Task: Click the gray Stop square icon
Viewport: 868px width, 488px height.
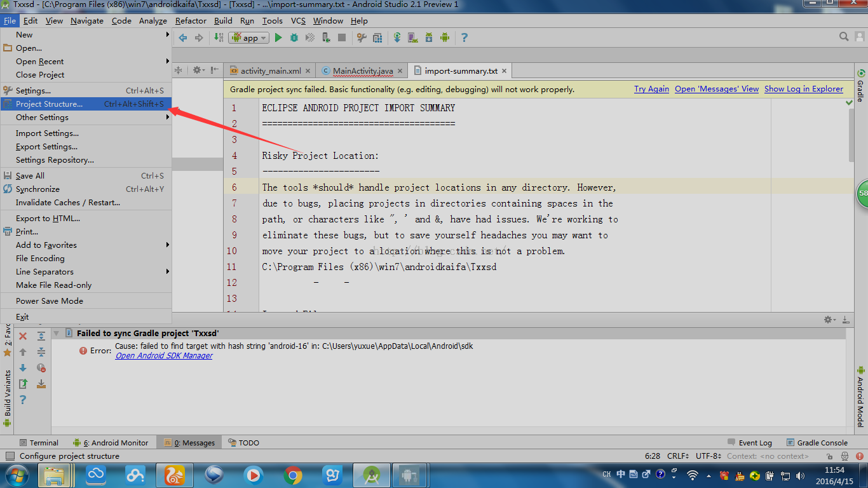Action: click(342, 38)
